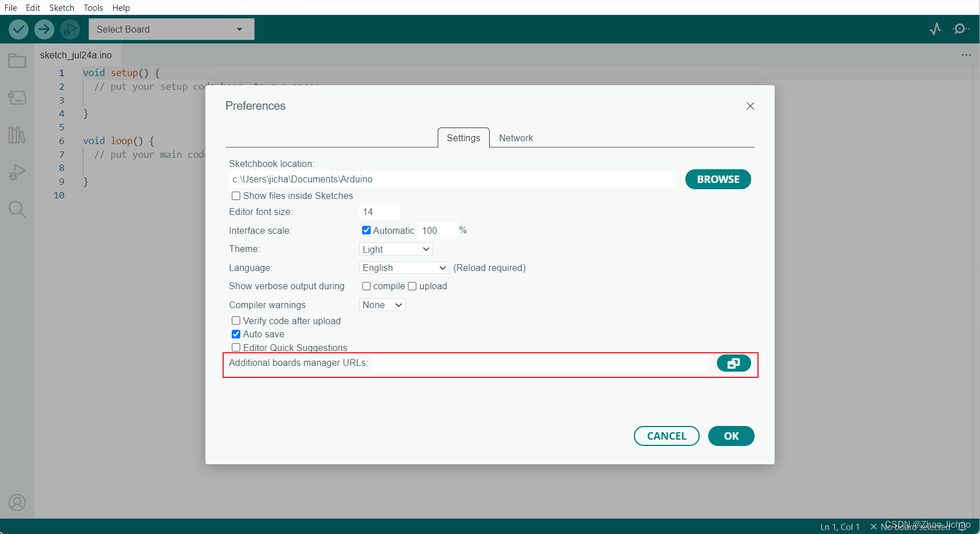Click the Editor font size field
Screen dimensions: 980x534
[x=379, y=212]
